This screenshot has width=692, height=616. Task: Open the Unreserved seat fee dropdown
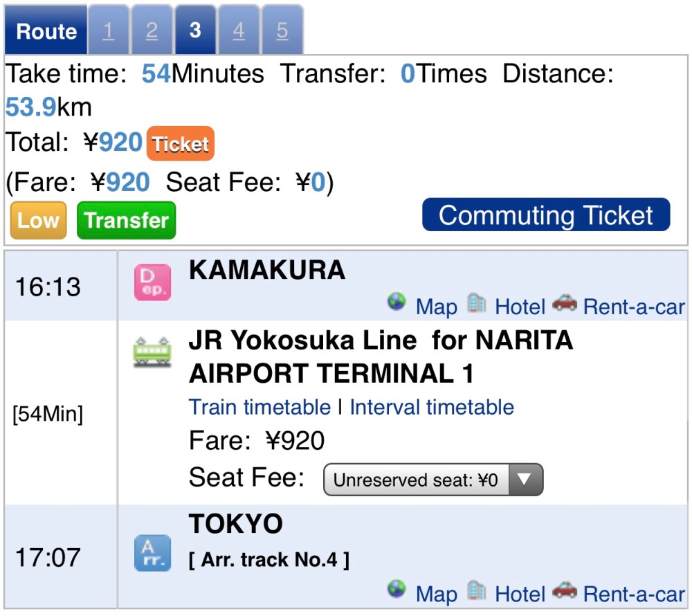pyautogui.click(x=433, y=480)
